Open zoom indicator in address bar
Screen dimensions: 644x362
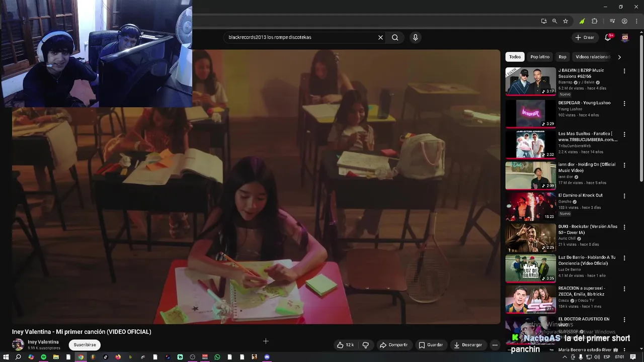point(554,21)
